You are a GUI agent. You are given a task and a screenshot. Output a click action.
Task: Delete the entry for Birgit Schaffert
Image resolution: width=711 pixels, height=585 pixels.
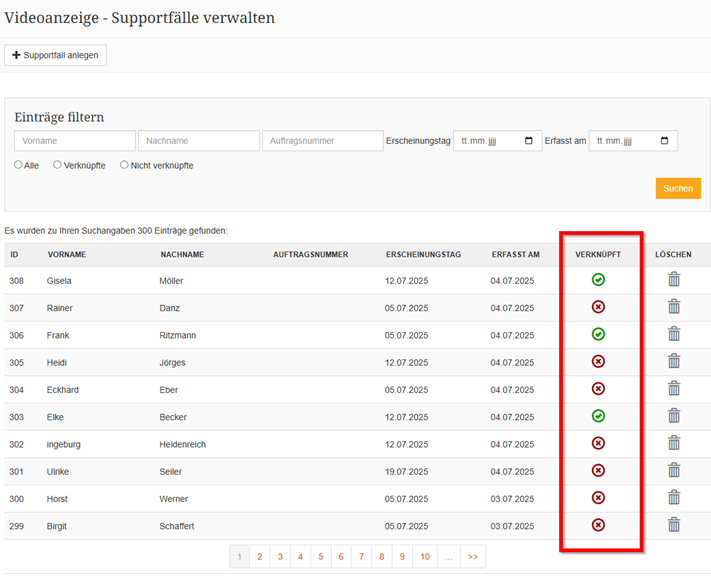674,525
